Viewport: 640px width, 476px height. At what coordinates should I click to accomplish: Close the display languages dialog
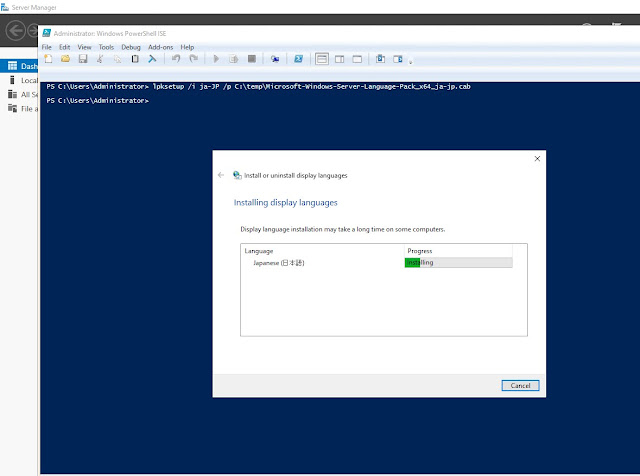pos(537,159)
